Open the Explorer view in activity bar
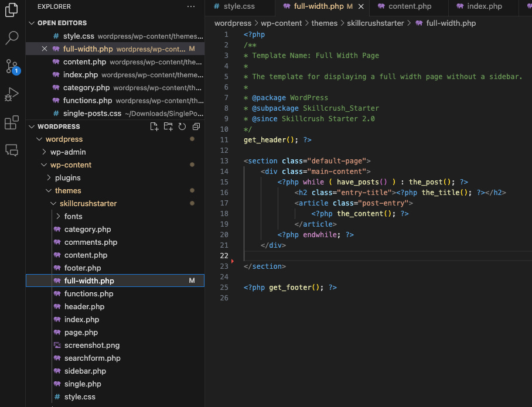532x407 pixels. point(12,11)
